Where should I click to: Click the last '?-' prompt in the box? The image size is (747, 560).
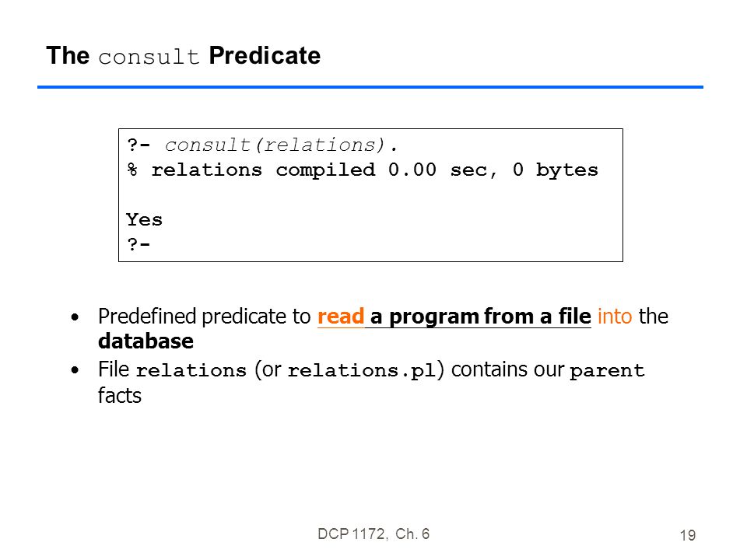[139, 244]
